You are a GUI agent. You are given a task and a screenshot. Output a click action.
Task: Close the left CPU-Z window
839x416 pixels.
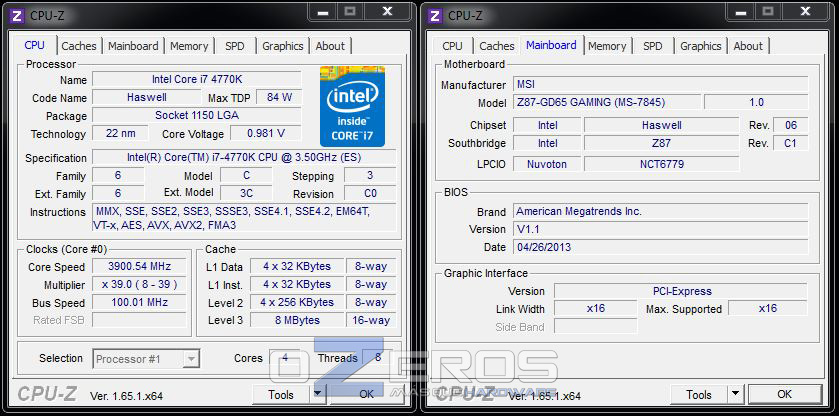click(388, 11)
